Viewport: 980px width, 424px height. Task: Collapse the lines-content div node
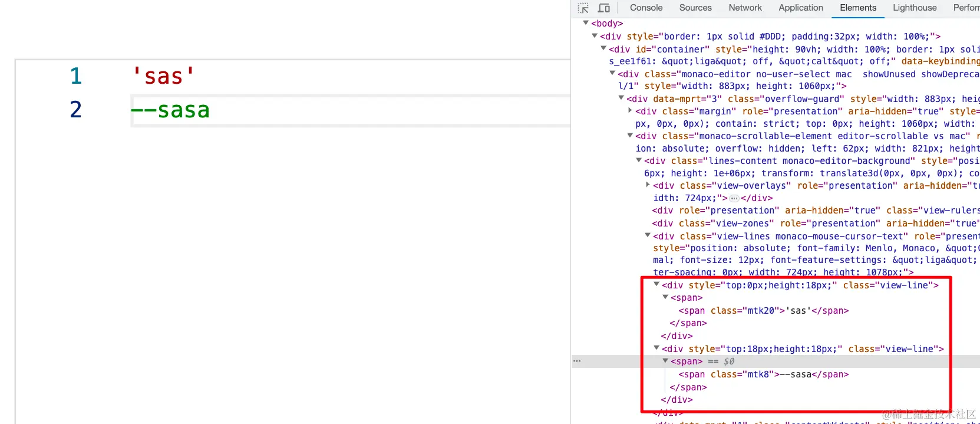[639, 160]
